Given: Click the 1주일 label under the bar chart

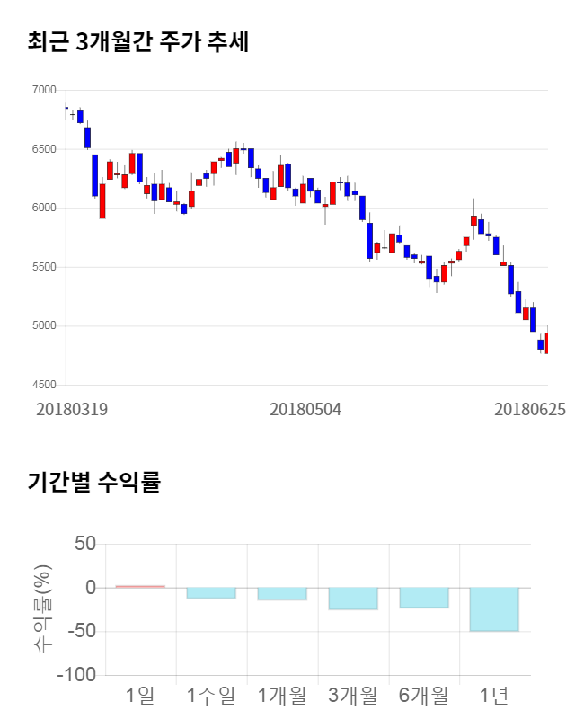Looking at the screenshot, I should [211, 695].
